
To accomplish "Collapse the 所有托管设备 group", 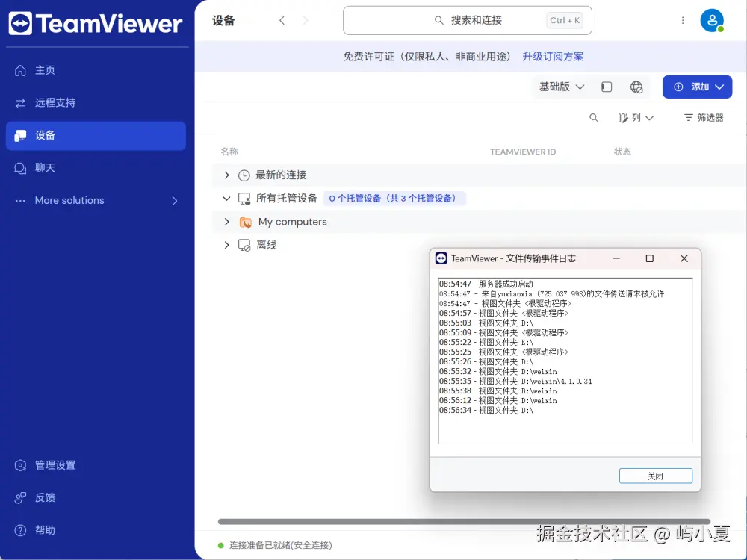I will pos(227,198).
